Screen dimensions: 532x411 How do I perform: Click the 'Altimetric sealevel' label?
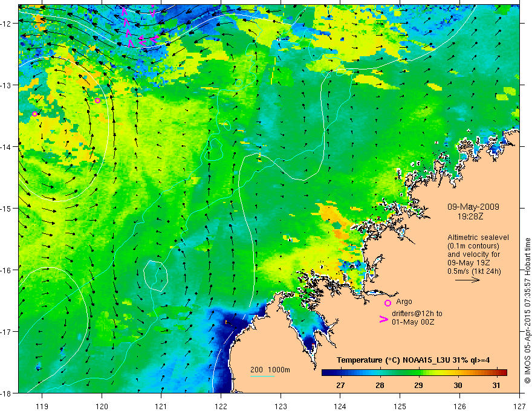pos(478,238)
